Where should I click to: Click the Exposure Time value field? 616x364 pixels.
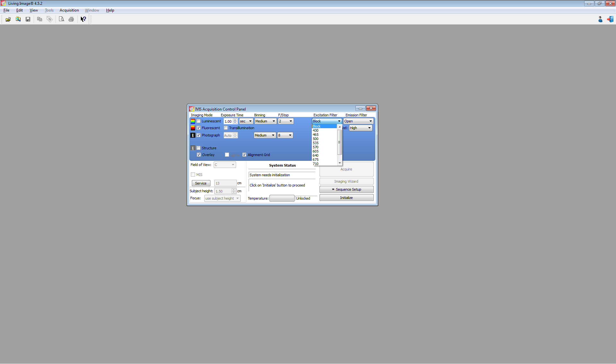228,121
